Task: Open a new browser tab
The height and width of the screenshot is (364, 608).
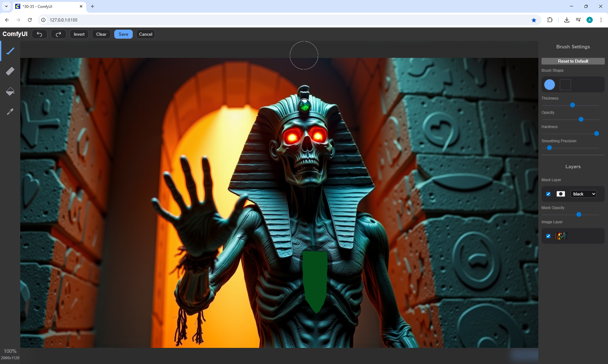Action: [x=92, y=6]
